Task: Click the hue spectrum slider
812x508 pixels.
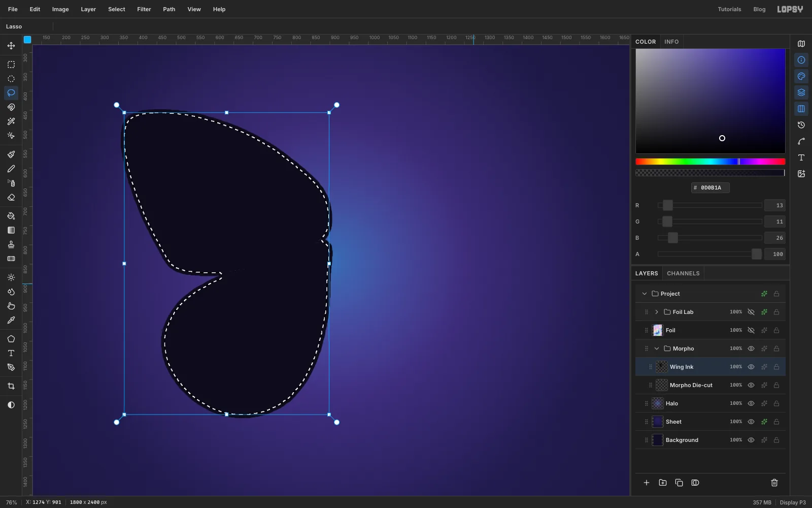Action: pyautogui.click(x=710, y=162)
